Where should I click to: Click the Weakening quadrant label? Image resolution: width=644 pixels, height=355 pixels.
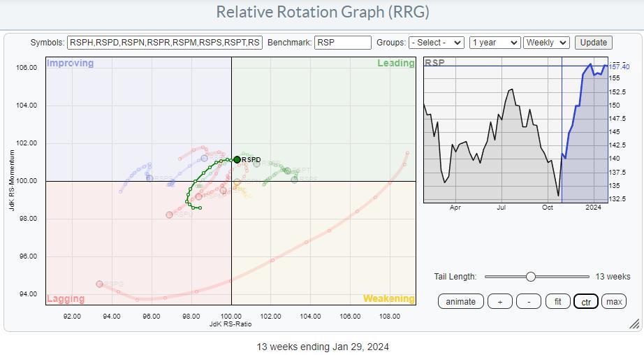[388, 298]
